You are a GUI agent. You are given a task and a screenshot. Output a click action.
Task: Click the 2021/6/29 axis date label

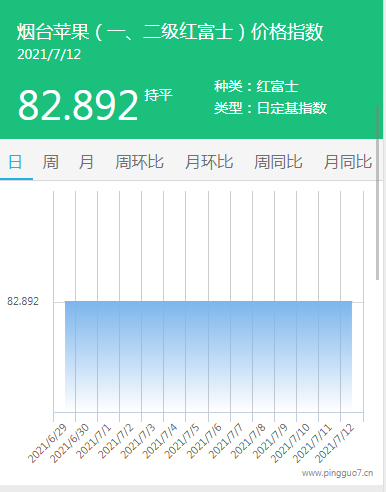[x=48, y=443]
